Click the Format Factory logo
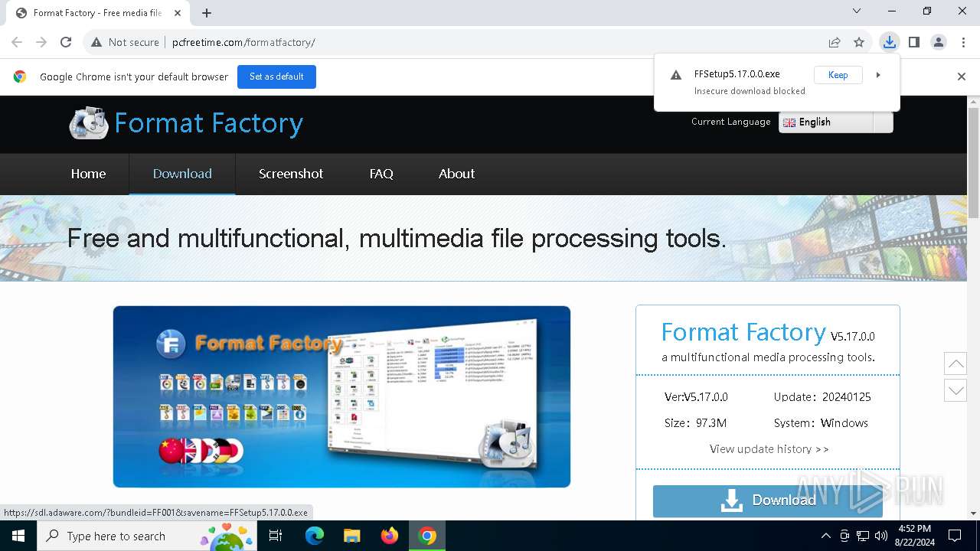 186,123
